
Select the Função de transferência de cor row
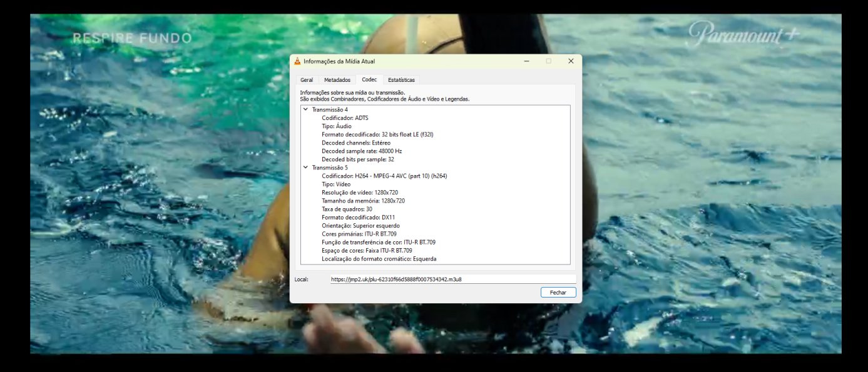pyautogui.click(x=379, y=242)
